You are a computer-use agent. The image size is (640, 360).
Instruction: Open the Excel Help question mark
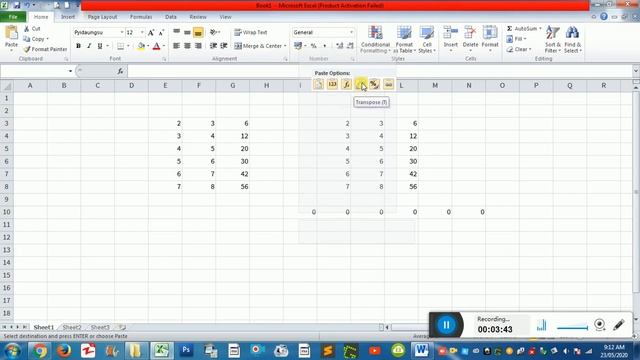(x=604, y=17)
